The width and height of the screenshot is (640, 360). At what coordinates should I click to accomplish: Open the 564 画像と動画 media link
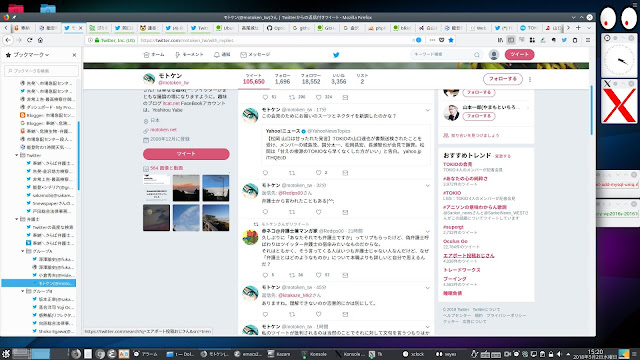pos(166,168)
